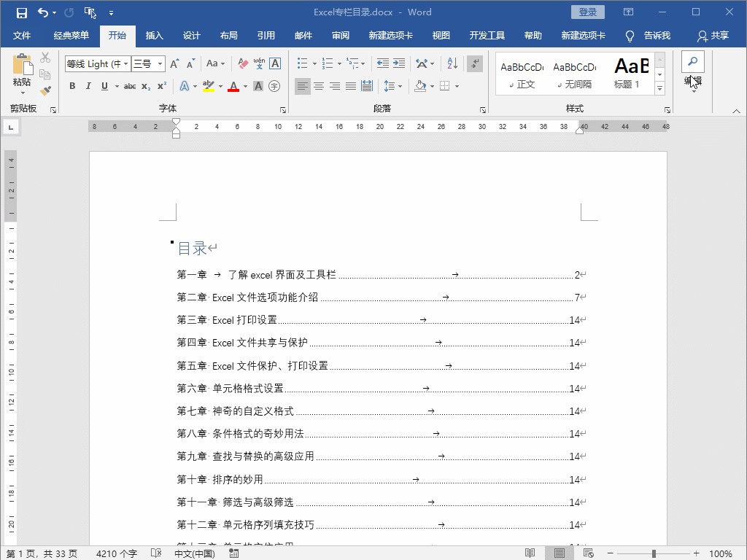Toggle show paragraph marks
Viewport: 747px width, 560px height.
474,64
